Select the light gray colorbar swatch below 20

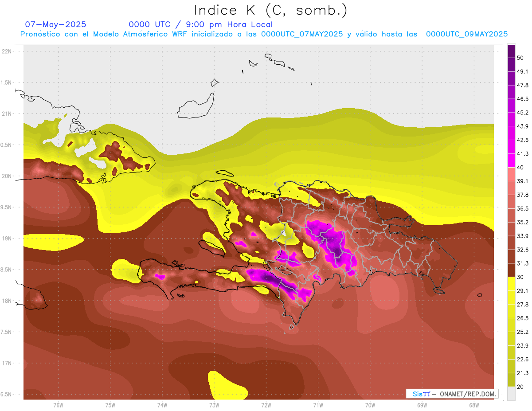coord(511,393)
